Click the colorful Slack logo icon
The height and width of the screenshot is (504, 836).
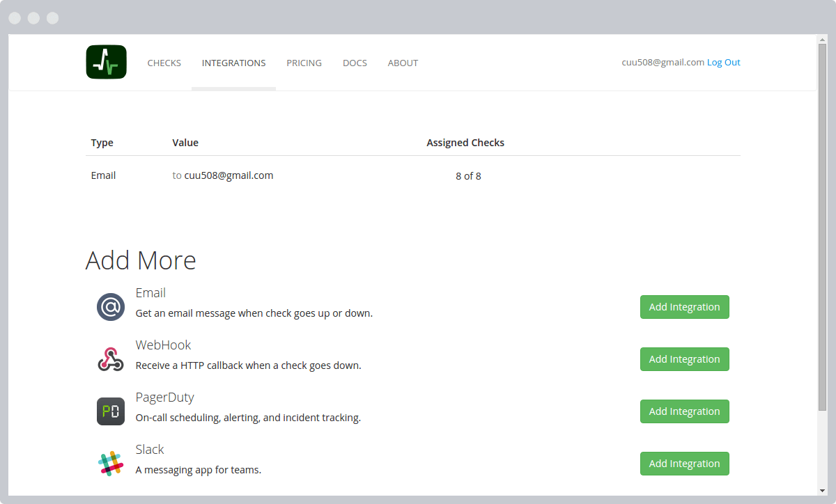(110, 464)
